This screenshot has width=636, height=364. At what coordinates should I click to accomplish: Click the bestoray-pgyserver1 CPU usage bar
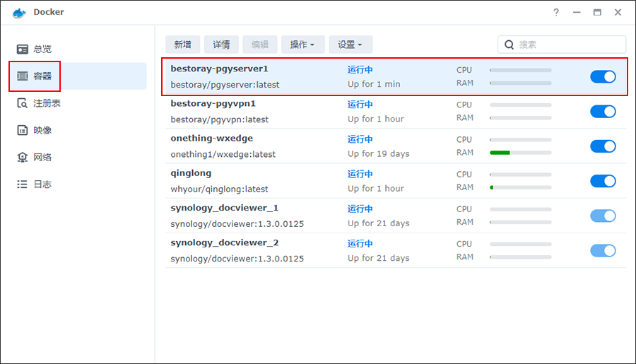coord(520,70)
